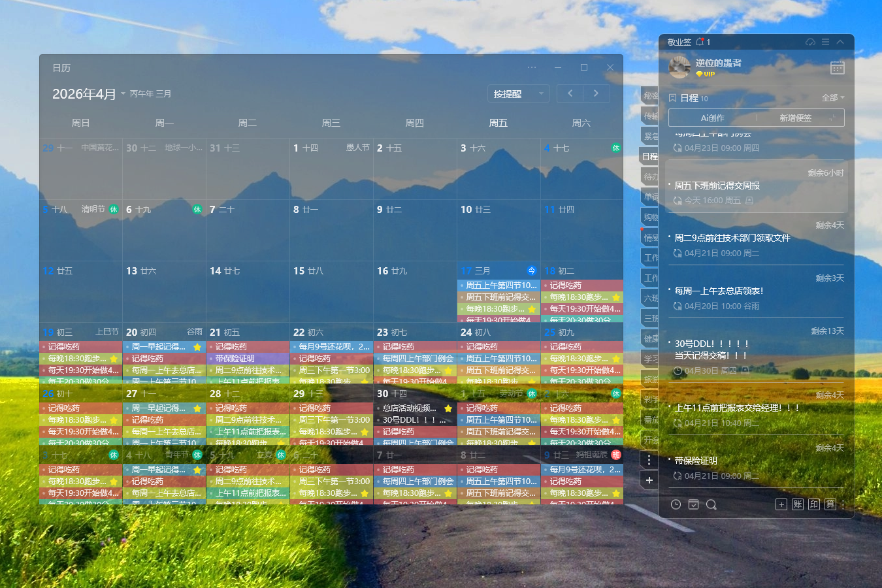Open the hamburger menu in 敬业签 panel
Screen dimensions: 882x588
825,42
